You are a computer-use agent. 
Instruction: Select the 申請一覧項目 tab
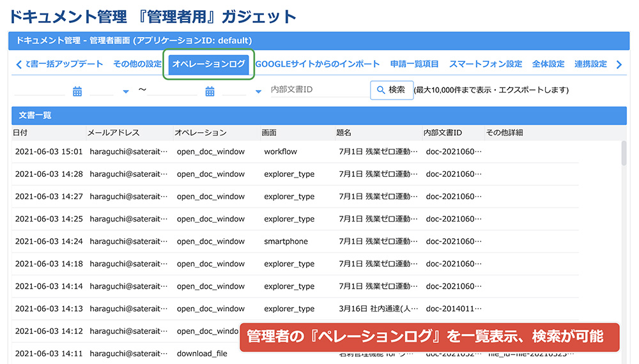pos(415,64)
